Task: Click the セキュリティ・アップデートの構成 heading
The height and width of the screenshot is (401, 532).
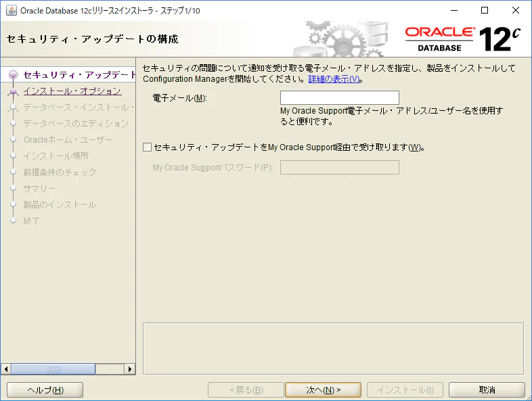Action: click(92, 39)
